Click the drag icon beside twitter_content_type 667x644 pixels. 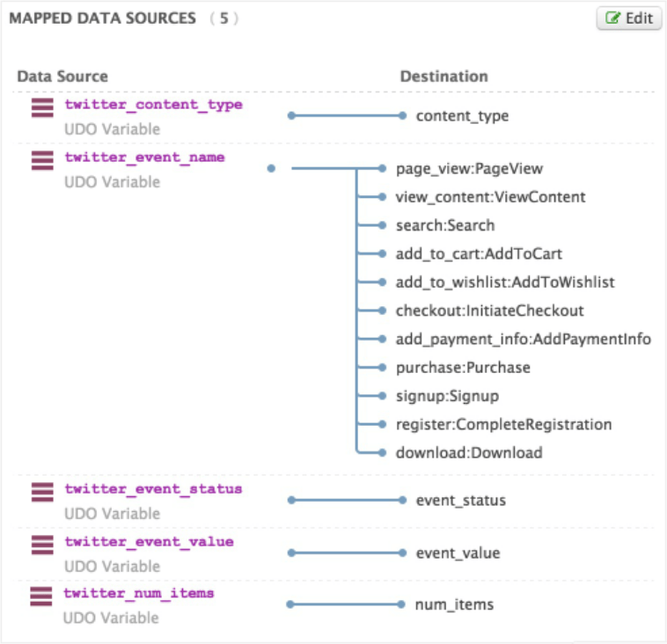[42, 108]
